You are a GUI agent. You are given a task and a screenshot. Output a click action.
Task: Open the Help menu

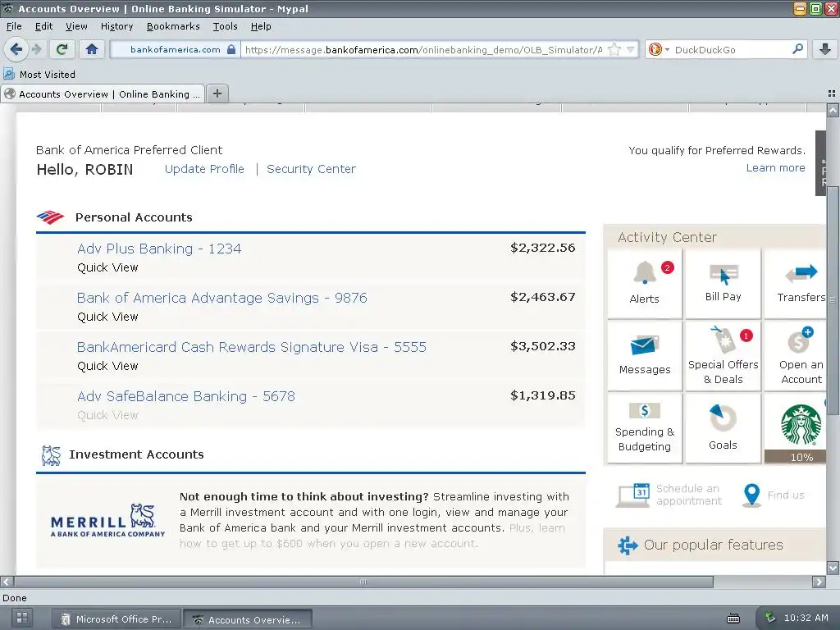point(261,26)
